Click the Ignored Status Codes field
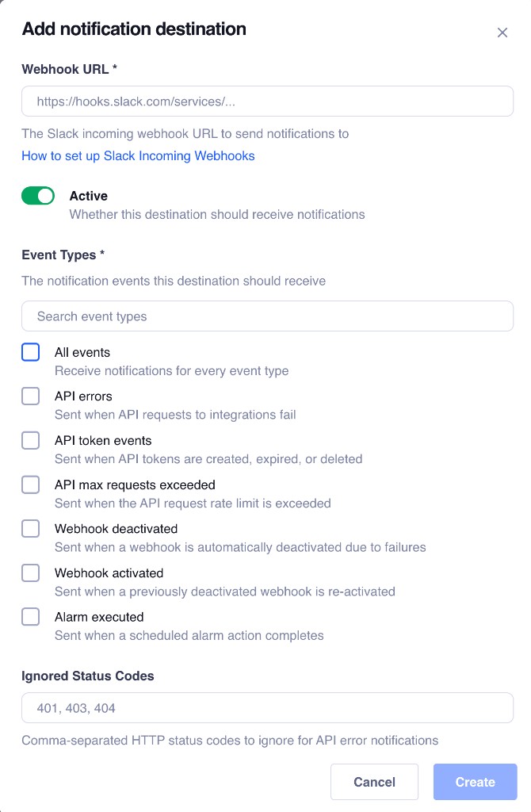The height and width of the screenshot is (812, 531). click(x=267, y=707)
